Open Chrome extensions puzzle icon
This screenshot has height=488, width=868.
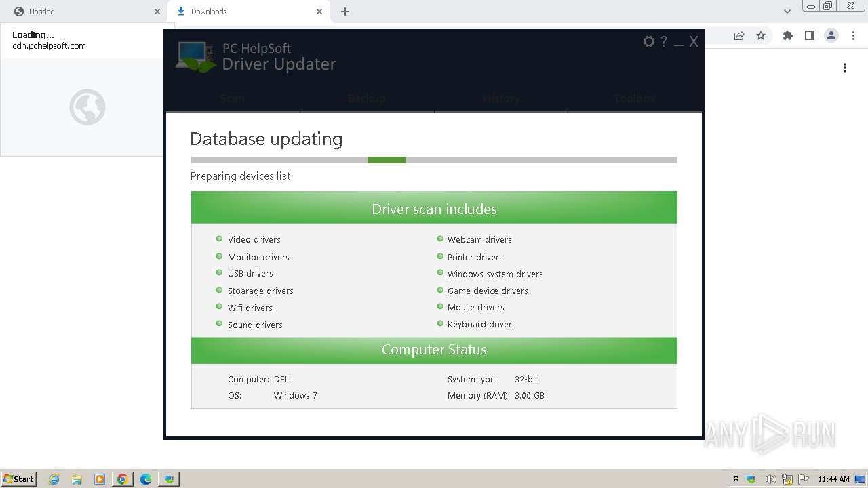point(787,35)
